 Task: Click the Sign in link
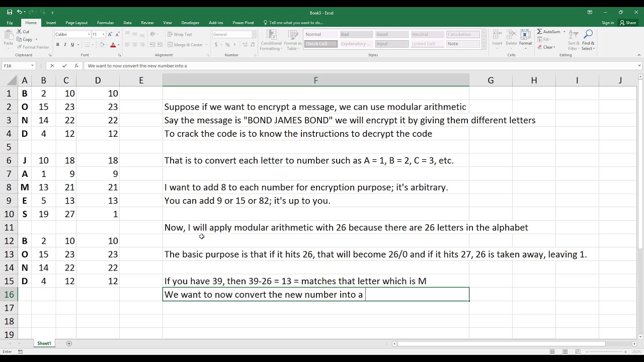coord(608,23)
